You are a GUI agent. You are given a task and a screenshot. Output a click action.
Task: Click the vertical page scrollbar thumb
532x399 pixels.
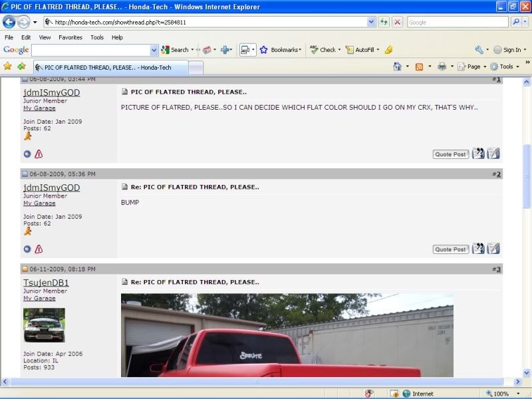tap(527, 176)
